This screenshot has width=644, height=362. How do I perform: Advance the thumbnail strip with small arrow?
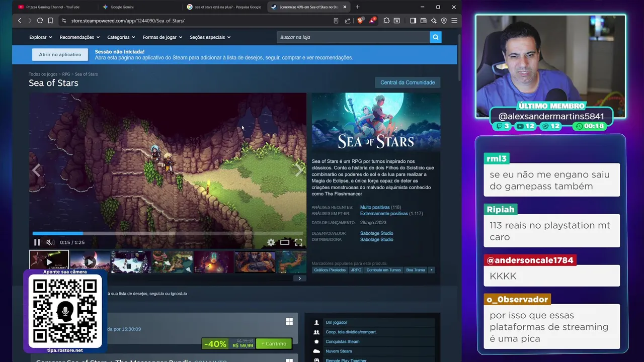[300, 278]
